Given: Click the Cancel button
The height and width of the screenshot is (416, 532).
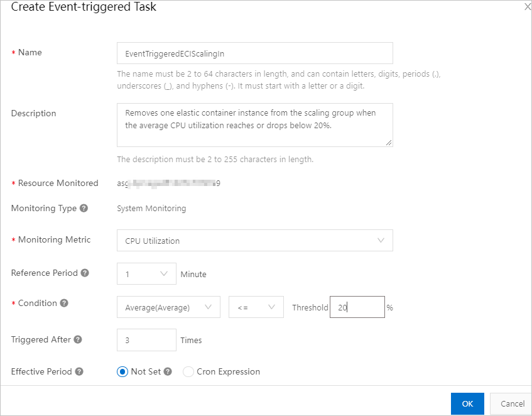Looking at the screenshot, I should [x=512, y=404].
